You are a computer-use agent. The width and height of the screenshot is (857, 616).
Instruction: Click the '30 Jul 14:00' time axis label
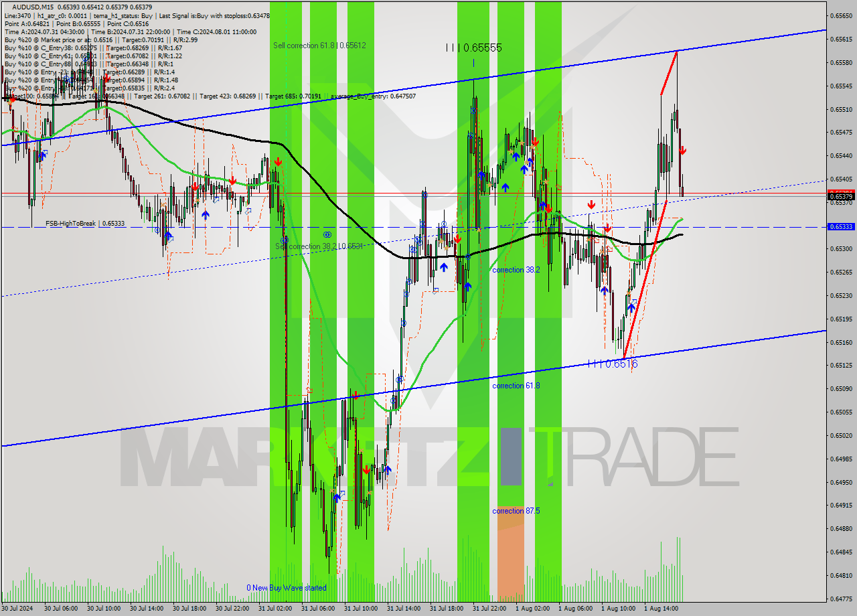pyautogui.click(x=147, y=609)
